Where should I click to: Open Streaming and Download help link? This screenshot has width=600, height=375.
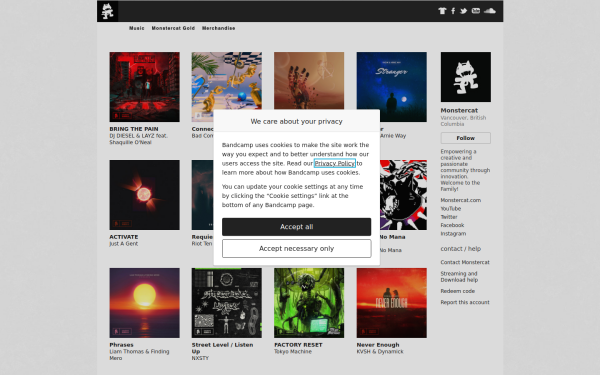pyautogui.click(x=459, y=277)
